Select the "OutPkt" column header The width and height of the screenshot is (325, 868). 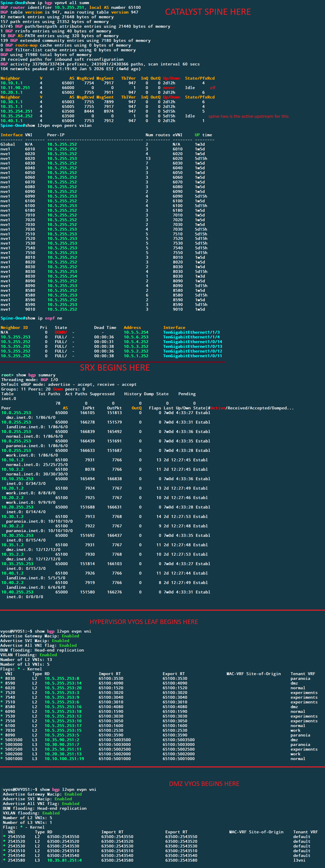[x=114, y=408]
